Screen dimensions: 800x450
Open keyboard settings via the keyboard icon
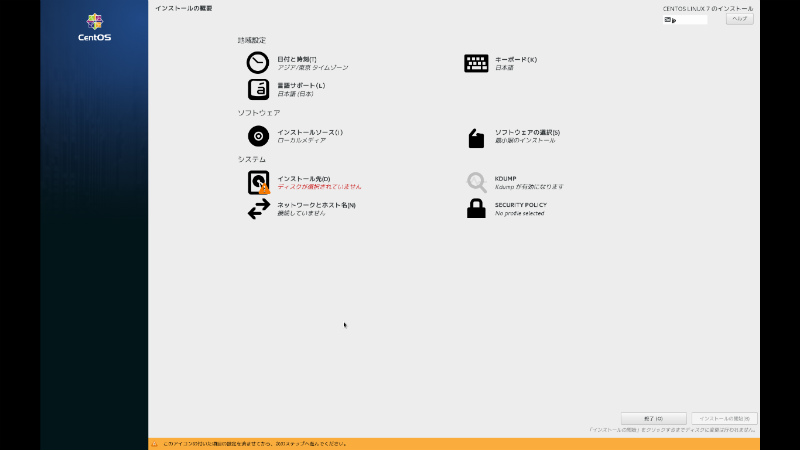(x=476, y=63)
